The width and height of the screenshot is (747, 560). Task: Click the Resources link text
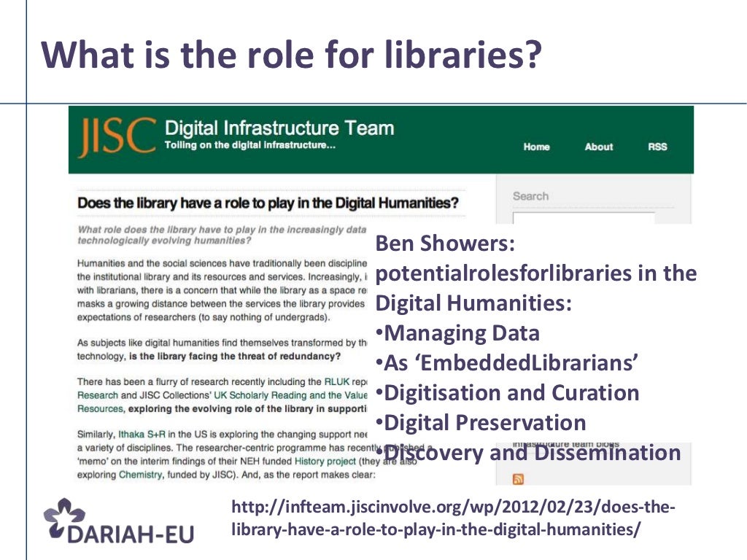tap(100, 408)
